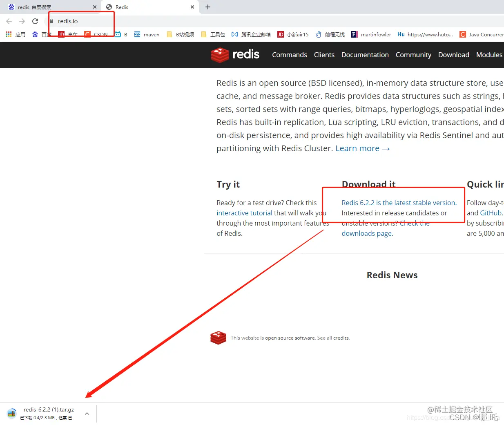
Task: Close the Redis tab
Action: [192, 7]
